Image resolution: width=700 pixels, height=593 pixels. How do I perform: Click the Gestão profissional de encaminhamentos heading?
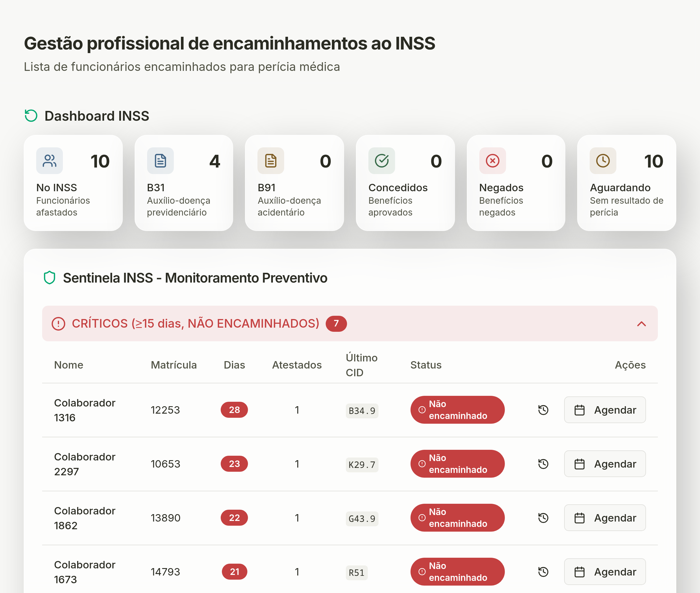coord(230,43)
